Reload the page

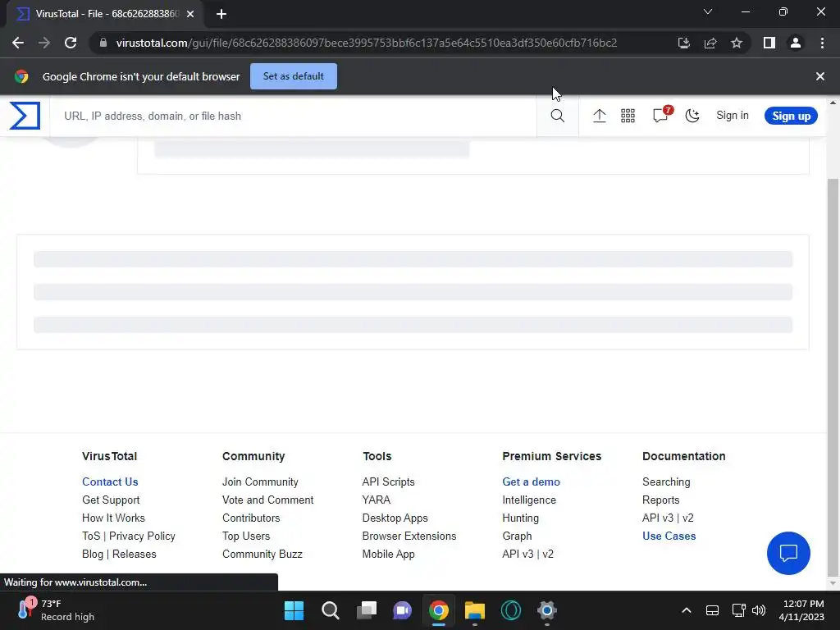coord(71,43)
